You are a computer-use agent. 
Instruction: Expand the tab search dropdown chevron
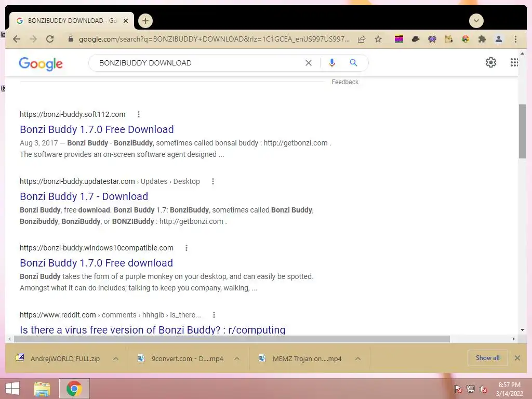tap(476, 21)
